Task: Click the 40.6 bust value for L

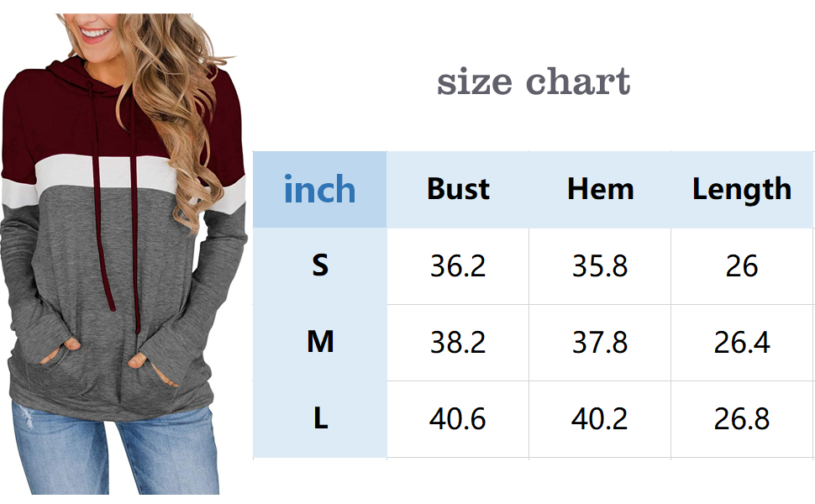Action: click(x=458, y=419)
